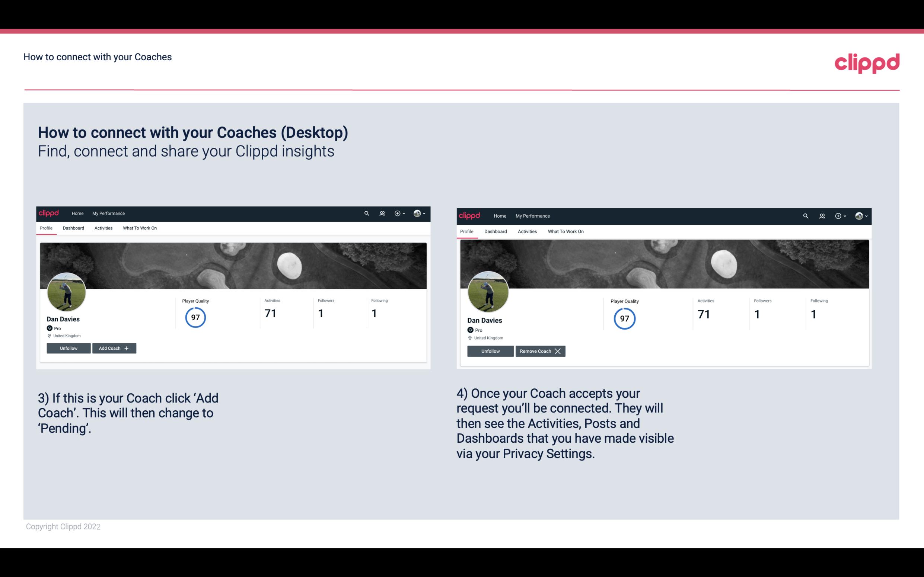Select the 'Dashboard' tab in left screenshot

tap(73, 229)
